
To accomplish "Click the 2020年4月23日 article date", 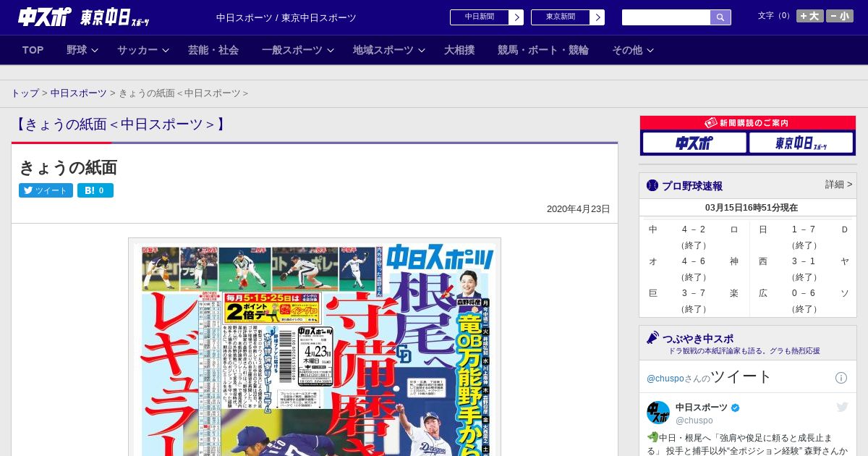I will tap(579, 209).
